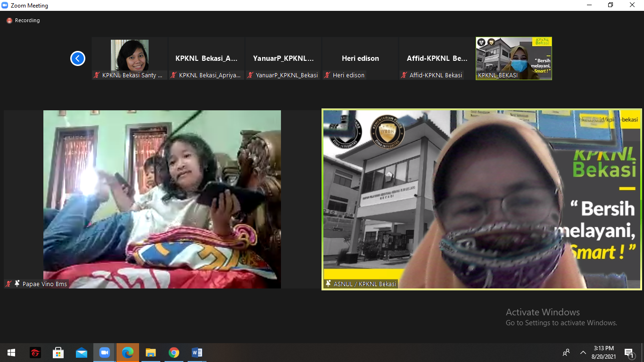Open the Mail app in taskbar
Viewport: 644px width, 362px height.
[x=82, y=353]
